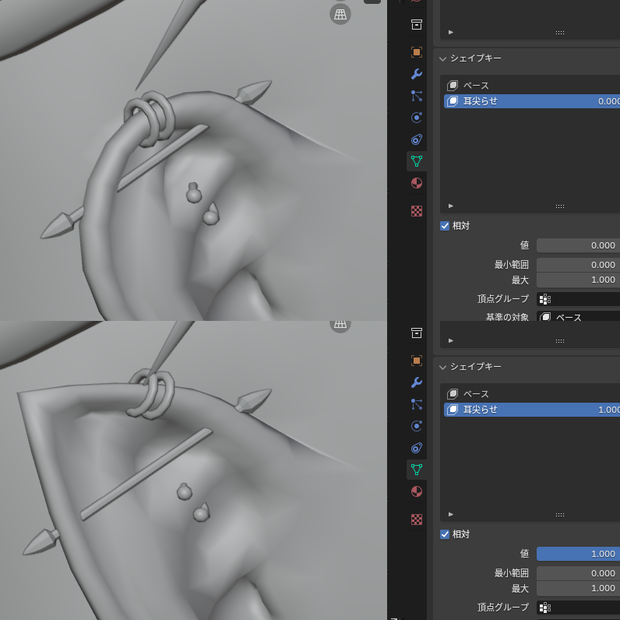Screen dimensions: 620x620
Task: Open Physics properties tab beside the 耳尖らせ 1.000 list
Action: click(x=416, y=426)
